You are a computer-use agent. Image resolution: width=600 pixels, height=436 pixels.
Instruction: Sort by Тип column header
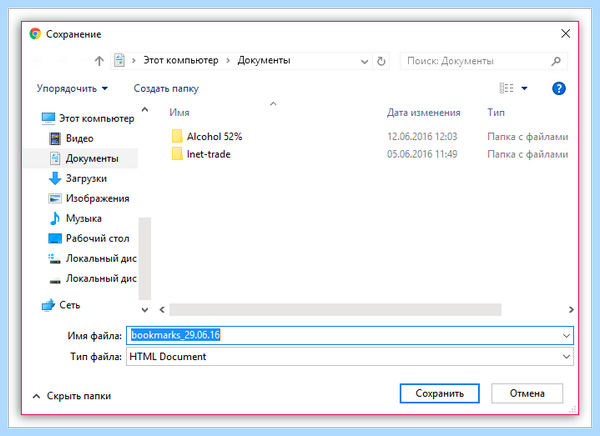pyautogui.click(x=496, y=113)
